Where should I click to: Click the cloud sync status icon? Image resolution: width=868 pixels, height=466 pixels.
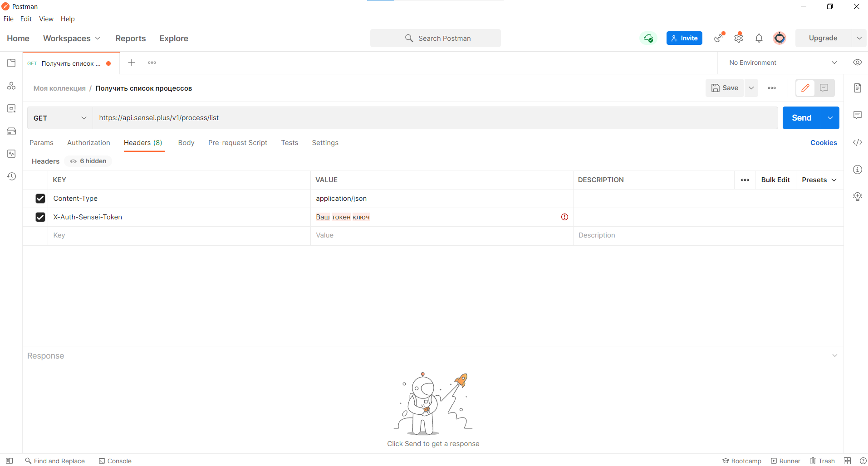[x=648, y=38]
